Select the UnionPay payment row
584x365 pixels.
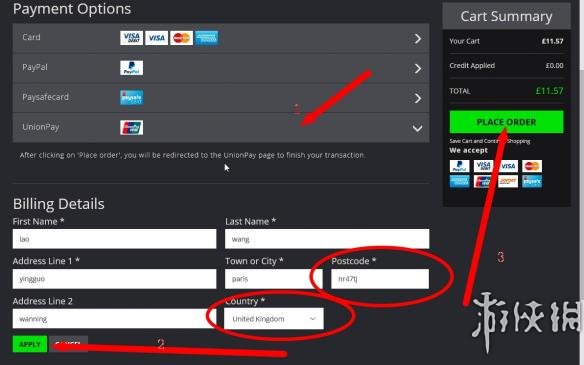click(221, 127)
